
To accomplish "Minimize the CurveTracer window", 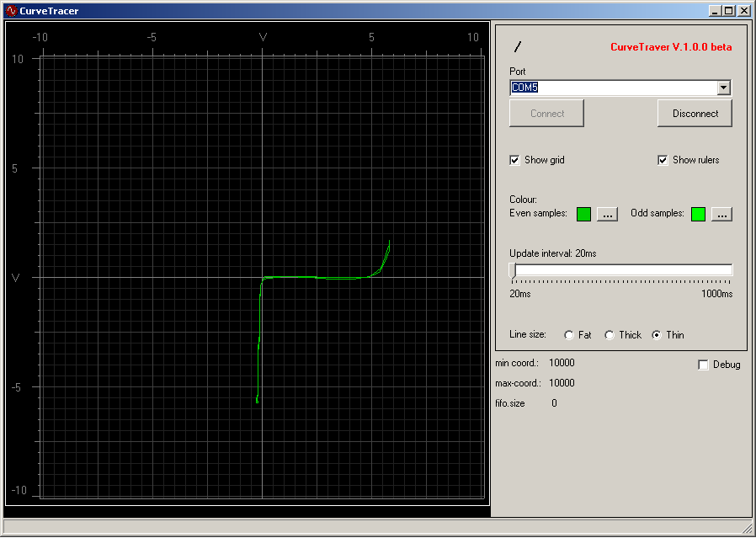I will click(x=716, y=11).
